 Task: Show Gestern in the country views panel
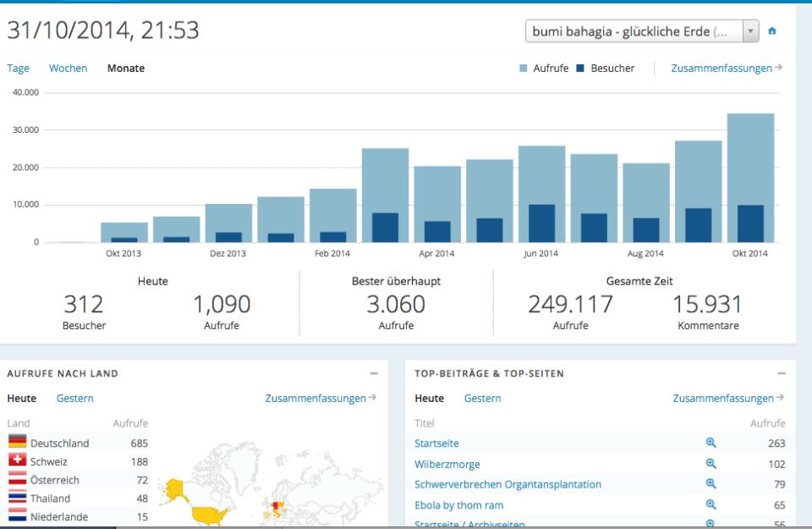pyautogui.click(x=74, y=399)
